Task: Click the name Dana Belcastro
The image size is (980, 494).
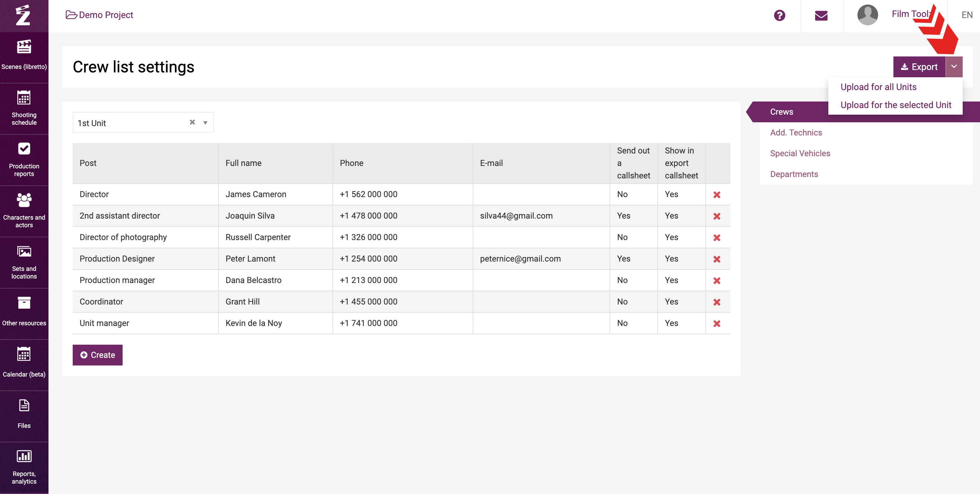Action: [x=253, y=281]
